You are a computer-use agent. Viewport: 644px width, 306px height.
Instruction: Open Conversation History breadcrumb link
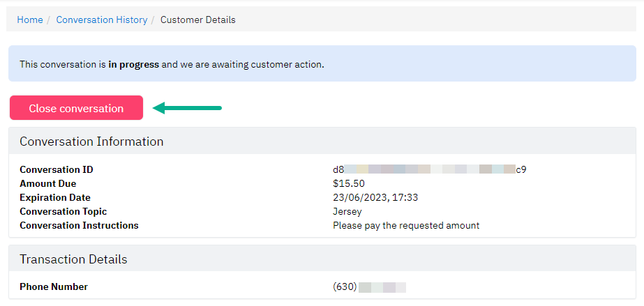click(101, 20)
